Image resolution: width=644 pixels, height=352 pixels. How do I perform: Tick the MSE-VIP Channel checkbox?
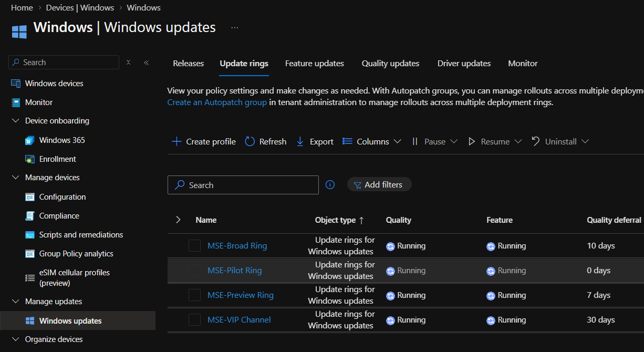point(194,320)
